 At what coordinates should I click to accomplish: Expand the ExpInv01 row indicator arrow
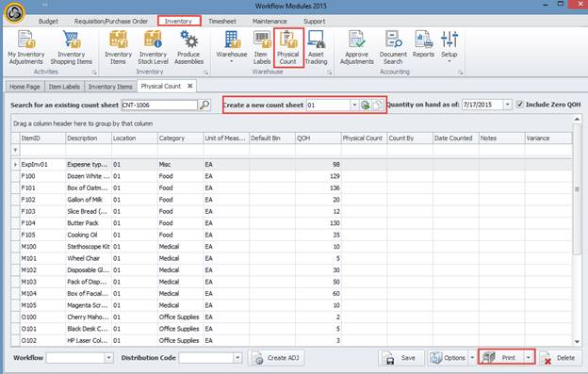15,165
